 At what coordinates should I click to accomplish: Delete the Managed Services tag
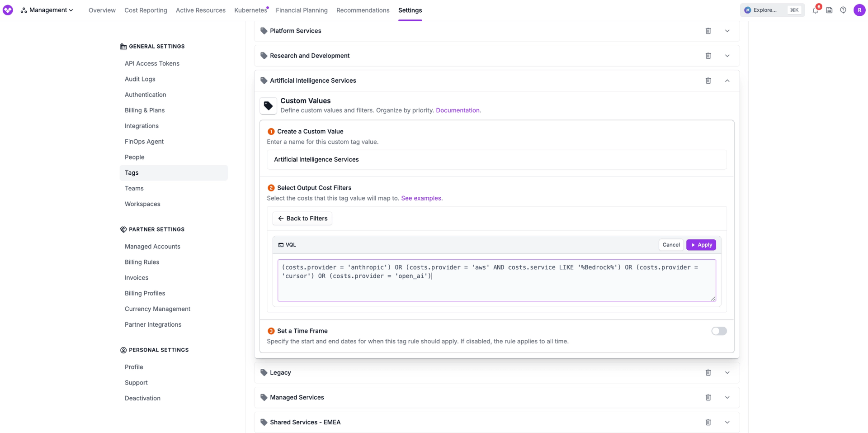pyautogui.click(x=708, y=397)
